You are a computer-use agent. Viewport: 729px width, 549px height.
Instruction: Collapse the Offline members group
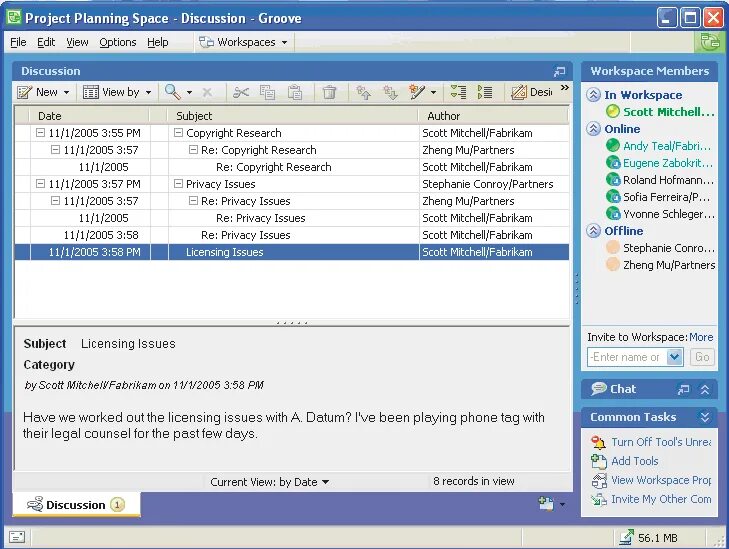pyautogui.click(x=593, y=231)
